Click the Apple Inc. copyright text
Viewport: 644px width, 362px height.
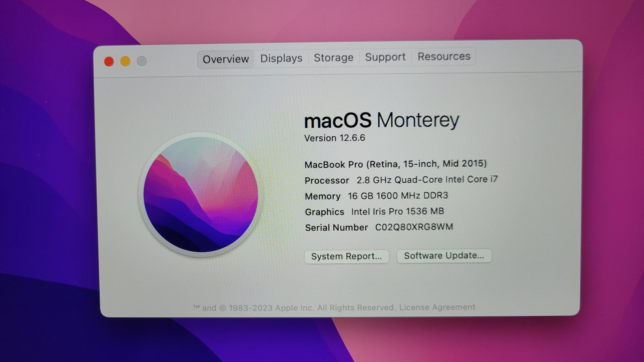tap(294, 308)
